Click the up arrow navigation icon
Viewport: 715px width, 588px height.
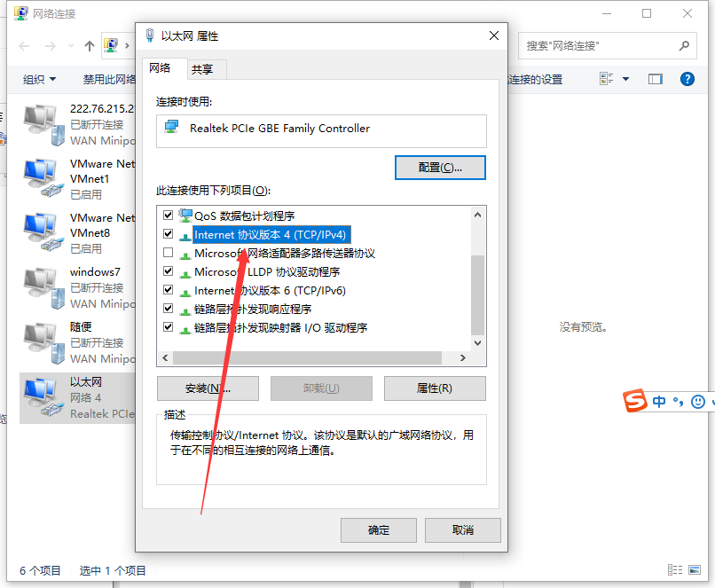[90, 45]
